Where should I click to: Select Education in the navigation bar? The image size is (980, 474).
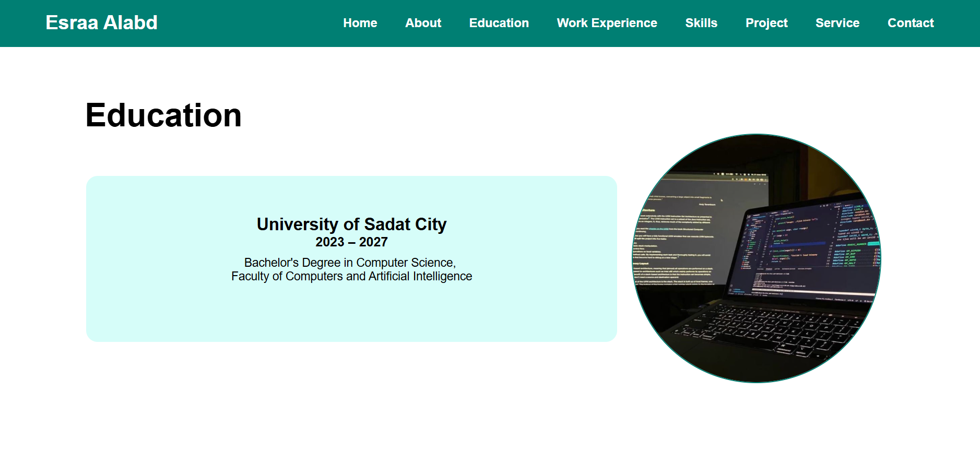click(499, 23)
